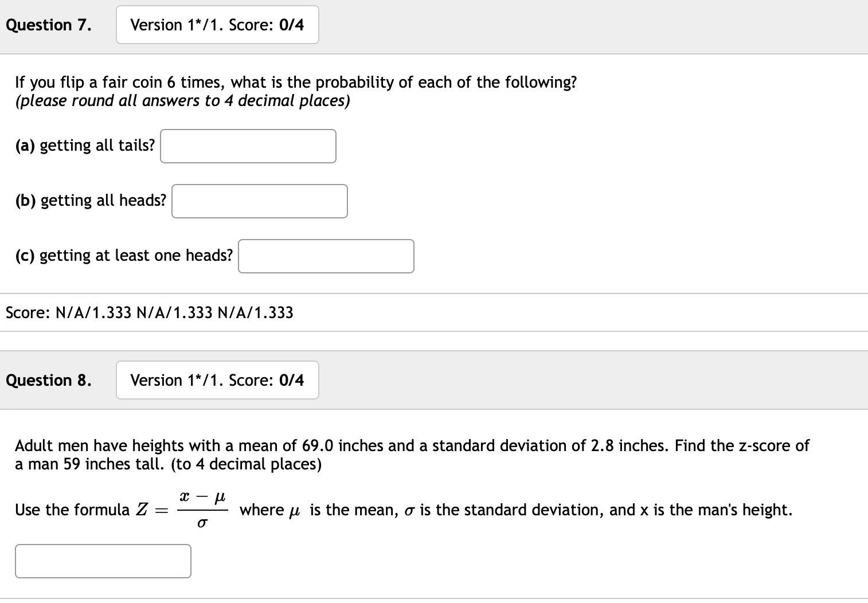
Task: Click the answer box for at least one heads
Action: [x=326, y=256]
